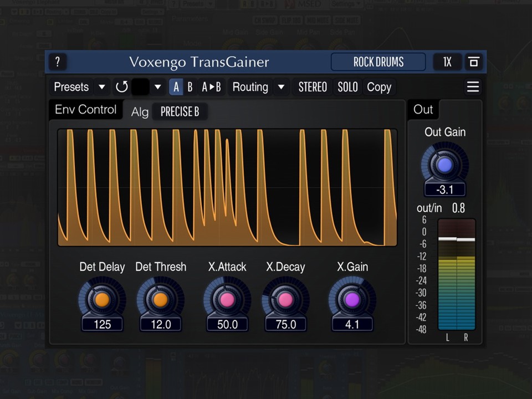Toggle 1X oversampling button

[447, 62]
